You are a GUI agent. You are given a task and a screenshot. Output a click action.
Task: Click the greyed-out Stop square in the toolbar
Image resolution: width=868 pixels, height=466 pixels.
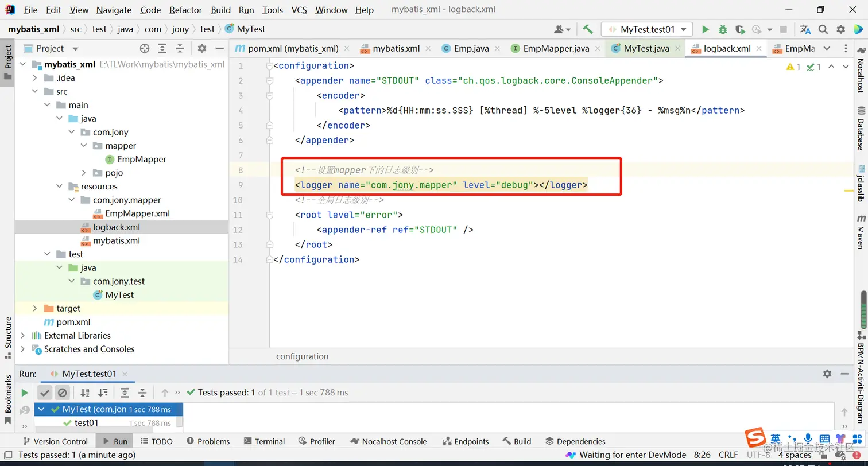point(784,29)
